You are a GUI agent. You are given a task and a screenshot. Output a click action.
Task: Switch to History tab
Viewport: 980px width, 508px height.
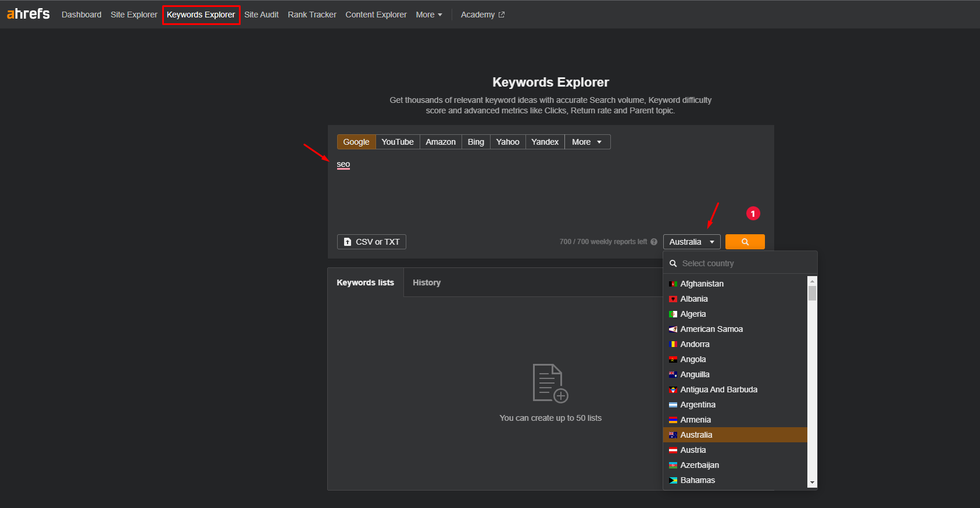tap(427, 282)
